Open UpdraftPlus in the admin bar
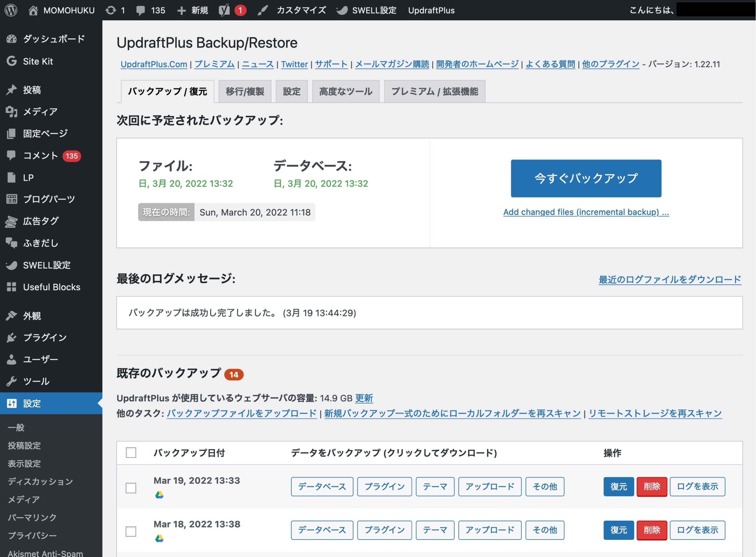The height and width of the screenshot is (557, 756). [431, 10]
